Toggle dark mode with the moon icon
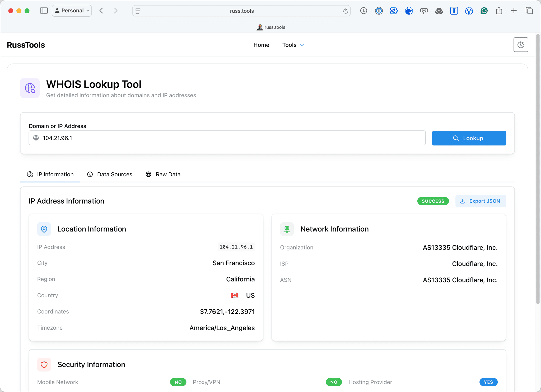The width and height of the screenshot is (541, 392). coord(520,45)
